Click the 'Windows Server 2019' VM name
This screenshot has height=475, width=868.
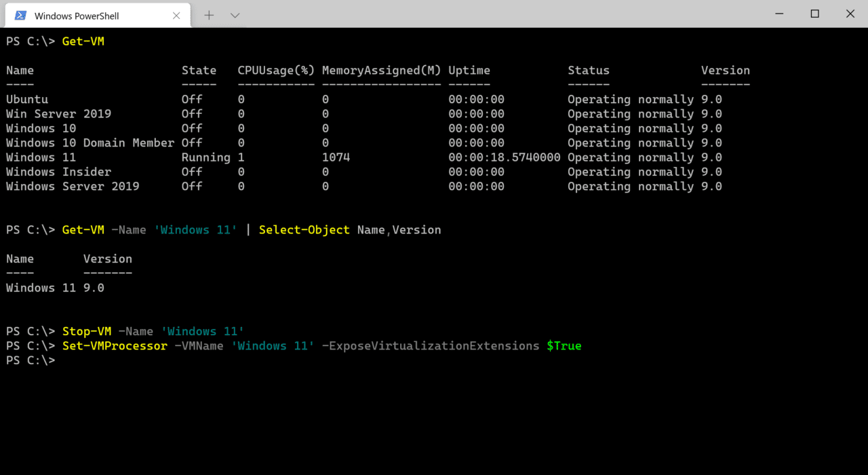[73, 187]
